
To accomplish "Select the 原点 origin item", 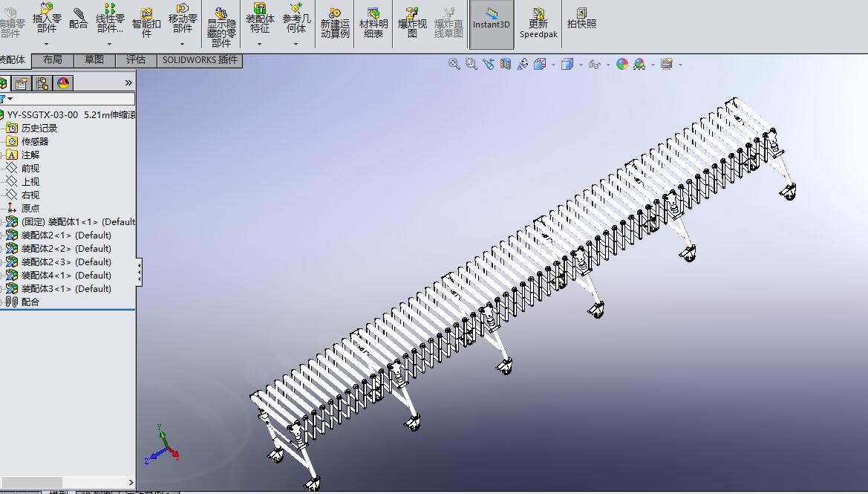I will pyautogui.click(x=30, y=208).
